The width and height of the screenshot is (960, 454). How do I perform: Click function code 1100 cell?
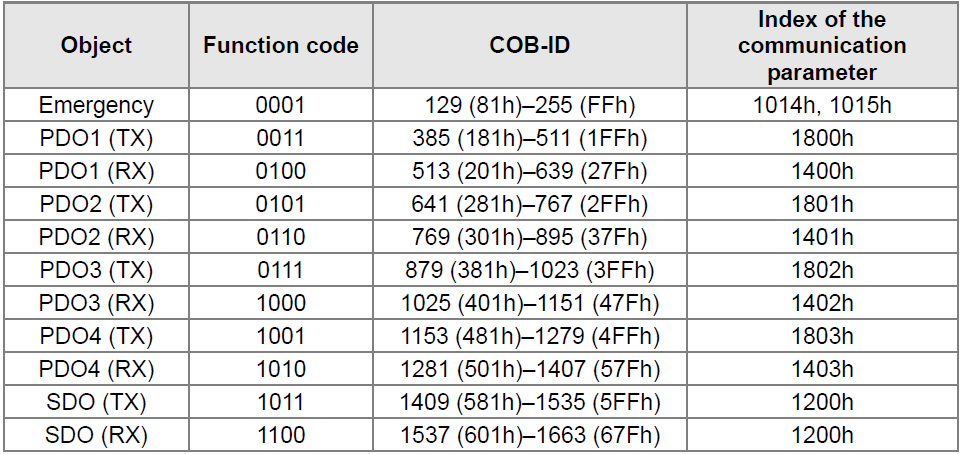click(280, 435)
